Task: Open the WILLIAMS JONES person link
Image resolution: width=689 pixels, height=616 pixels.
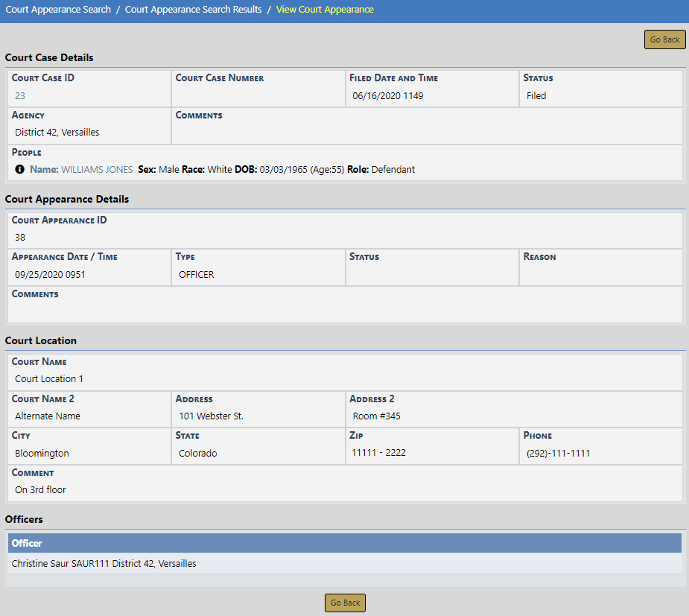Action: pyautogui.click(x=97, y=170)
